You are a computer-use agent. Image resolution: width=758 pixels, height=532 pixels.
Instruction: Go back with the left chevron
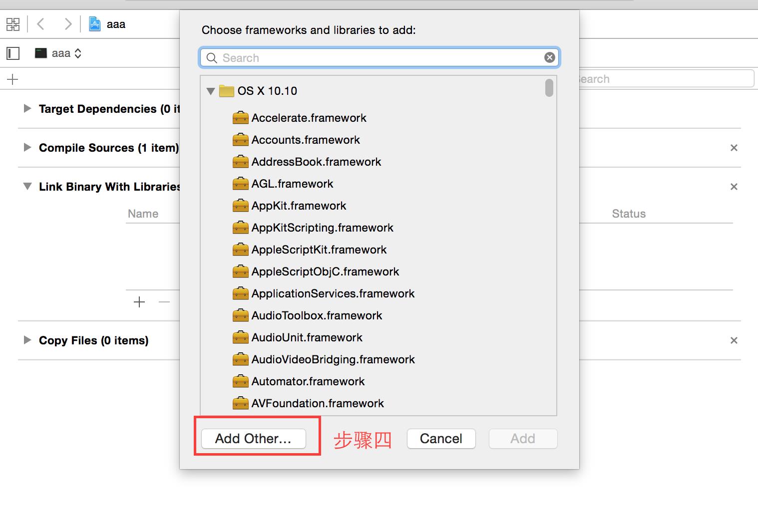click(41, 24)
